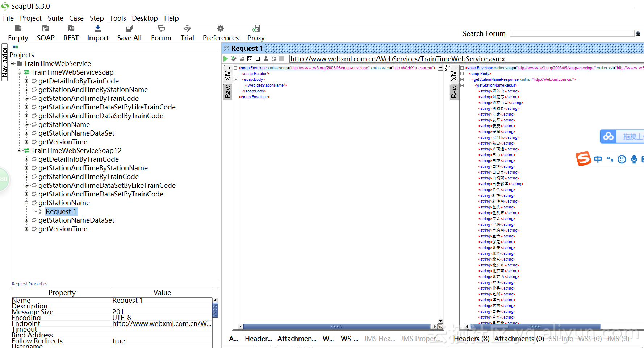Toggle punctuation mode on IME bar
Screen dimensions: 644x348
610,159
